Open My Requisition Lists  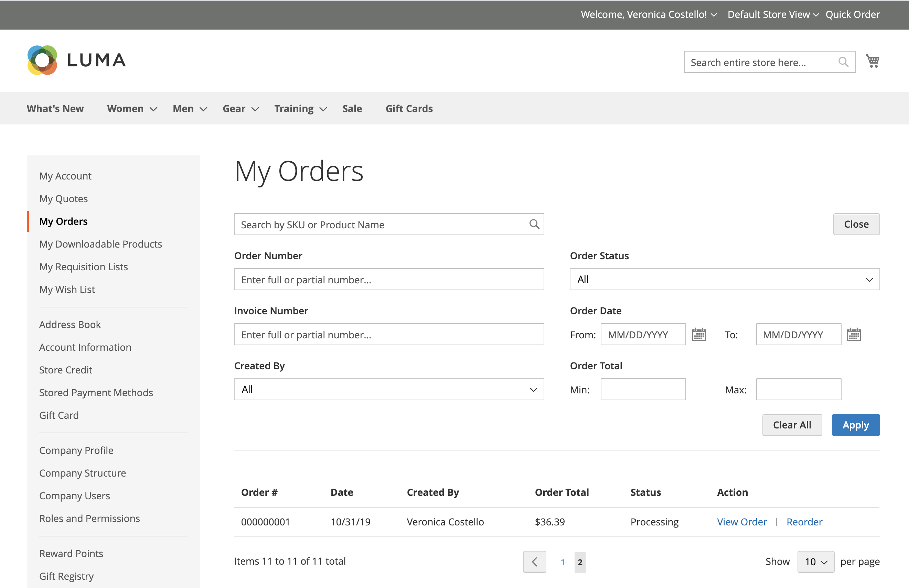click(x=83, y=266)
